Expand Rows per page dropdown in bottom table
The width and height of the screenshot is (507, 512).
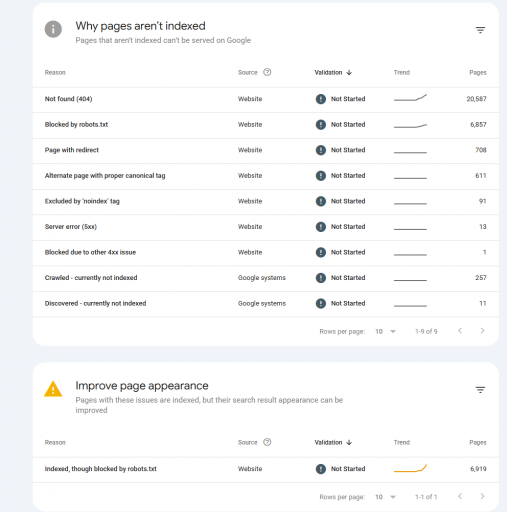click(x=386, y=497)
